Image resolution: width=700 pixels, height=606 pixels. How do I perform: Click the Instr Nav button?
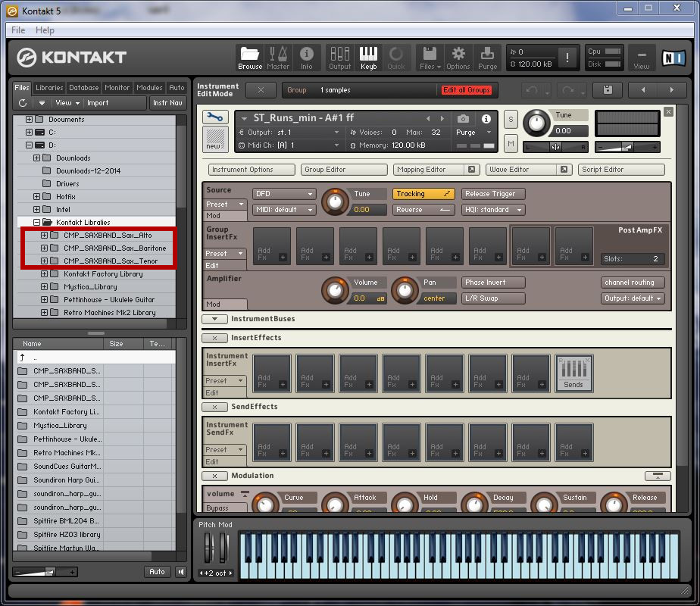pyautogui.click(x=167, y=103)
